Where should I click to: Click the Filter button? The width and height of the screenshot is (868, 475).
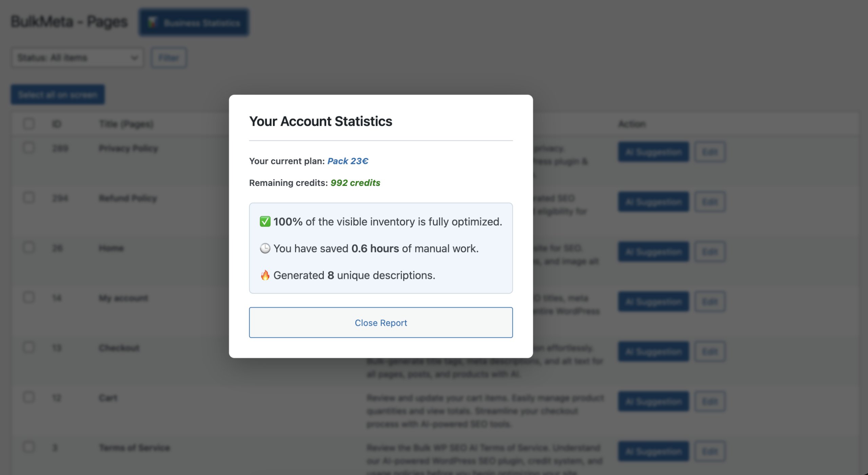169,58
